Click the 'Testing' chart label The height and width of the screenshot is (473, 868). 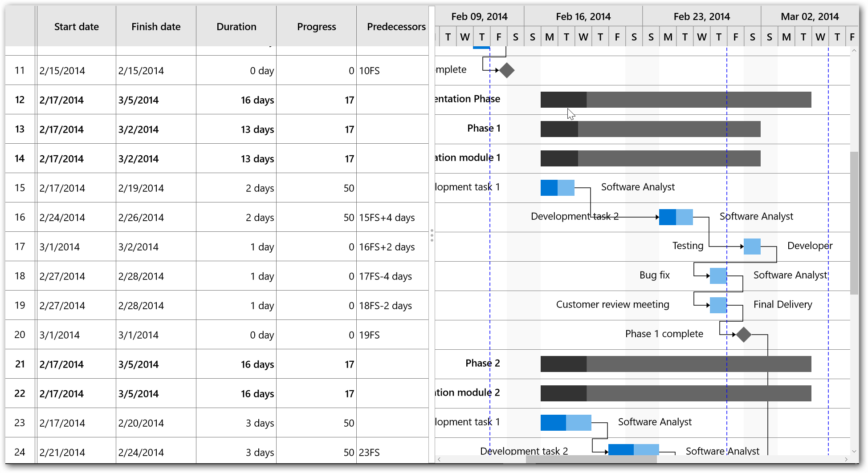tap(688, 246)
